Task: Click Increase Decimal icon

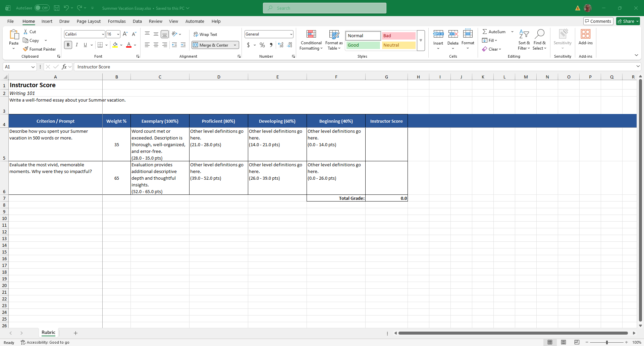Action: pos(281,45)
